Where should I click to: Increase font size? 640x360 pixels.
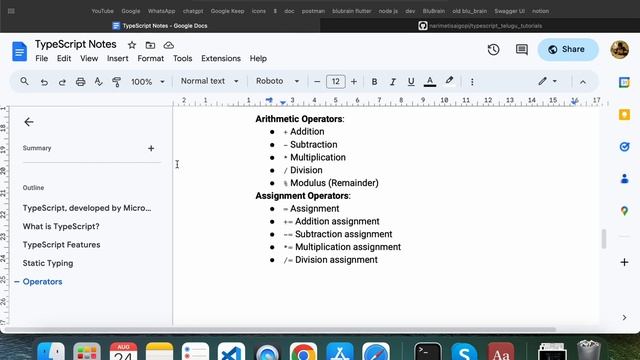tap(354, 82)
